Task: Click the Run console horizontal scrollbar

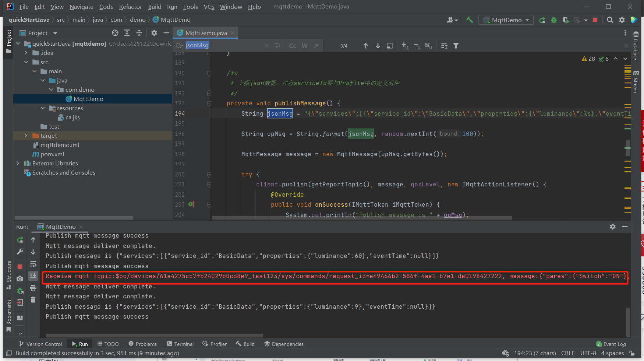Action: pos(155,336)
